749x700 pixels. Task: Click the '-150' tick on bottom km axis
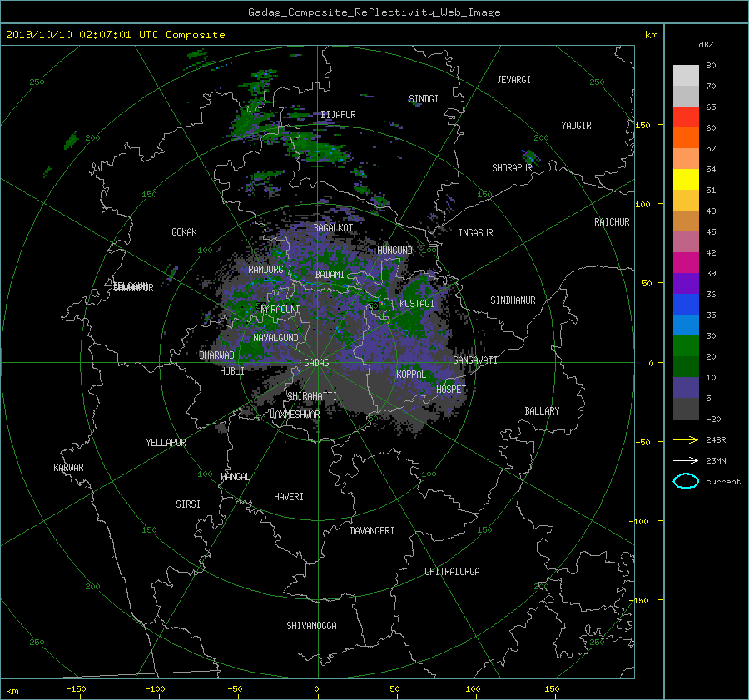(76, 688)
